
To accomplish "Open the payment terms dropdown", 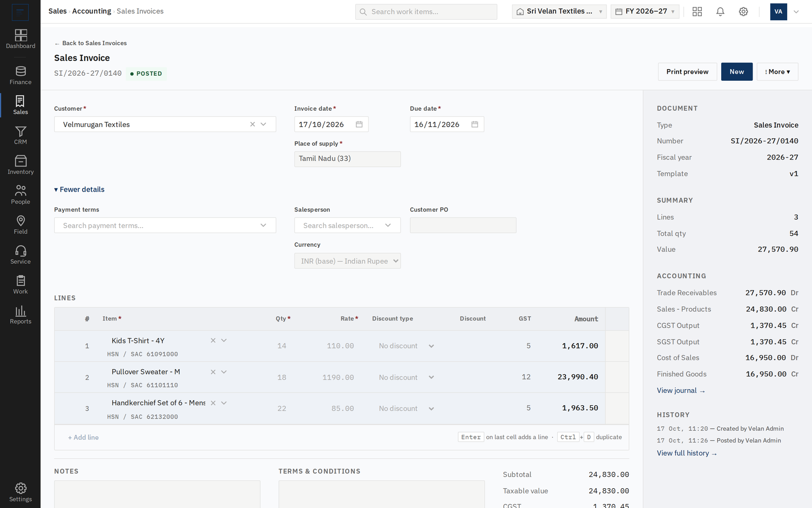I will 165,226.
